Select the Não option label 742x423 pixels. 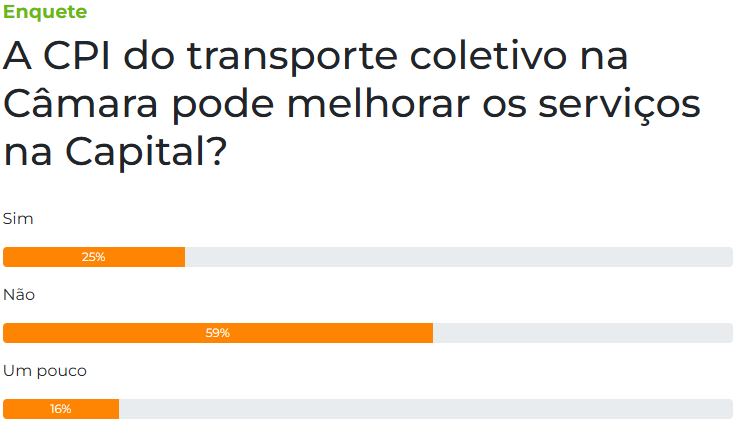[x=19, y=295]
